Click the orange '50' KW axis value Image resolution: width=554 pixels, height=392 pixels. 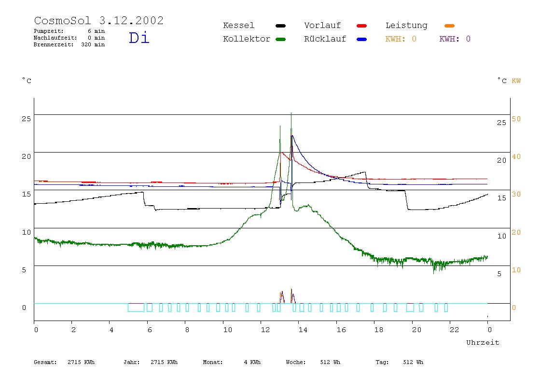point(516,119)
